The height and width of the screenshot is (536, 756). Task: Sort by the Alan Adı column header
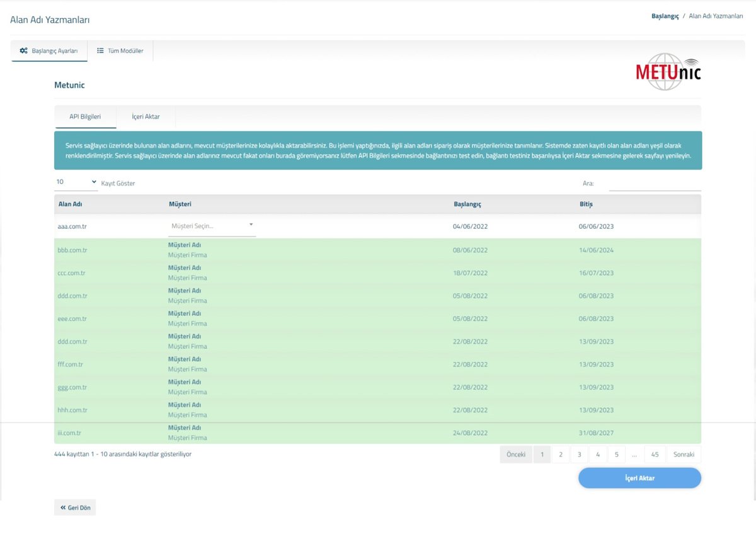(70, 204)
